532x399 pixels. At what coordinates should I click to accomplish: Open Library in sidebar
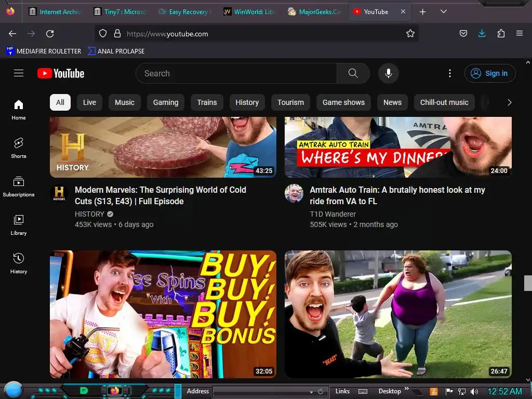click(19, 225)
